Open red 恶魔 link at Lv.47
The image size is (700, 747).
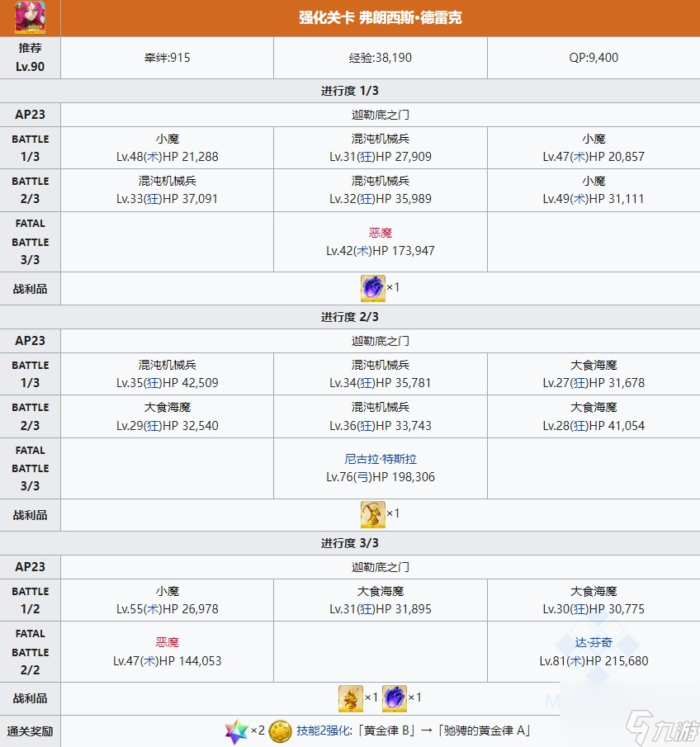(x=168, y=642)
